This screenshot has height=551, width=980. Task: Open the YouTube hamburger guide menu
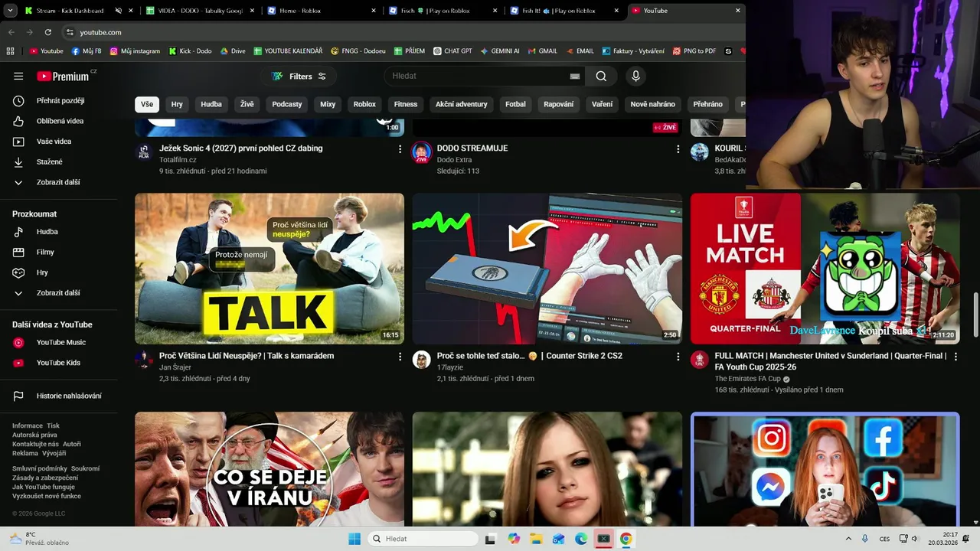pos(18,77)
